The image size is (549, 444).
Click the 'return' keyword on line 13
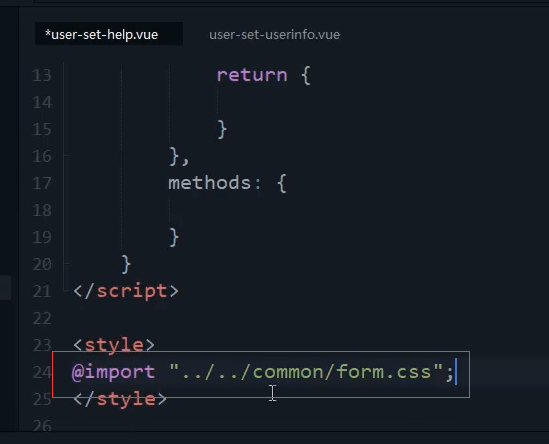coord(252,75)
